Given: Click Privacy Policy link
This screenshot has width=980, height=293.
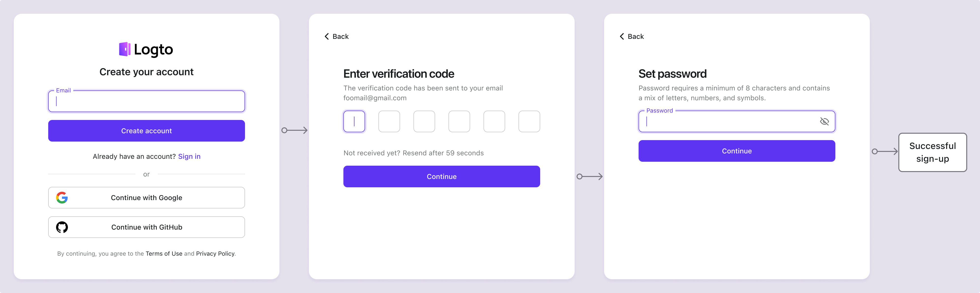Looking at the screenshot, I should 215,253.
